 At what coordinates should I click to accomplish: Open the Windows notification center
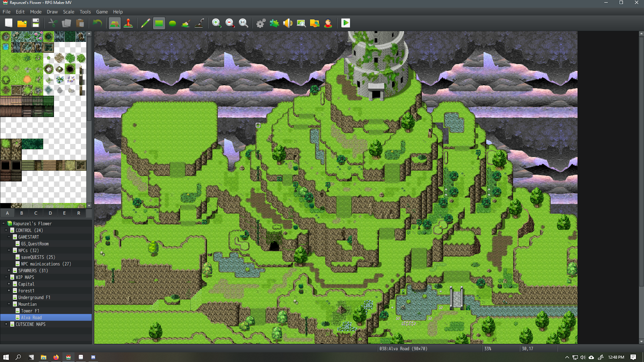coord(633,357)
